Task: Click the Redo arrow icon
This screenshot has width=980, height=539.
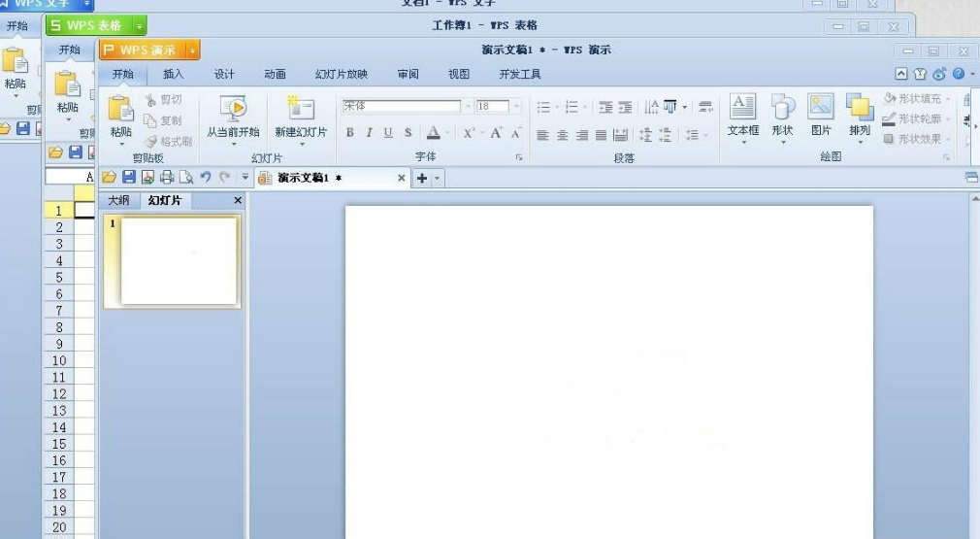Action: [225, 178]
